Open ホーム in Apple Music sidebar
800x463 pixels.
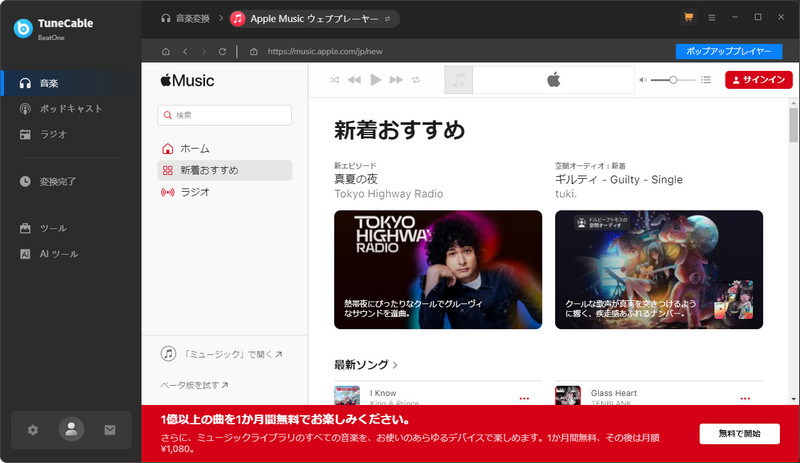coord(224,149)
